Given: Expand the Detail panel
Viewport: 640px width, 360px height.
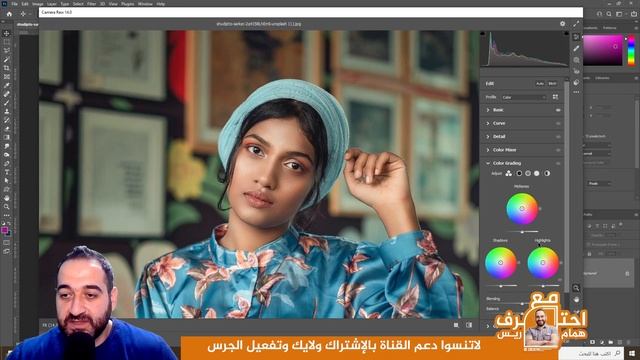Looking at the screenshot, I should [x=487, y=137].
